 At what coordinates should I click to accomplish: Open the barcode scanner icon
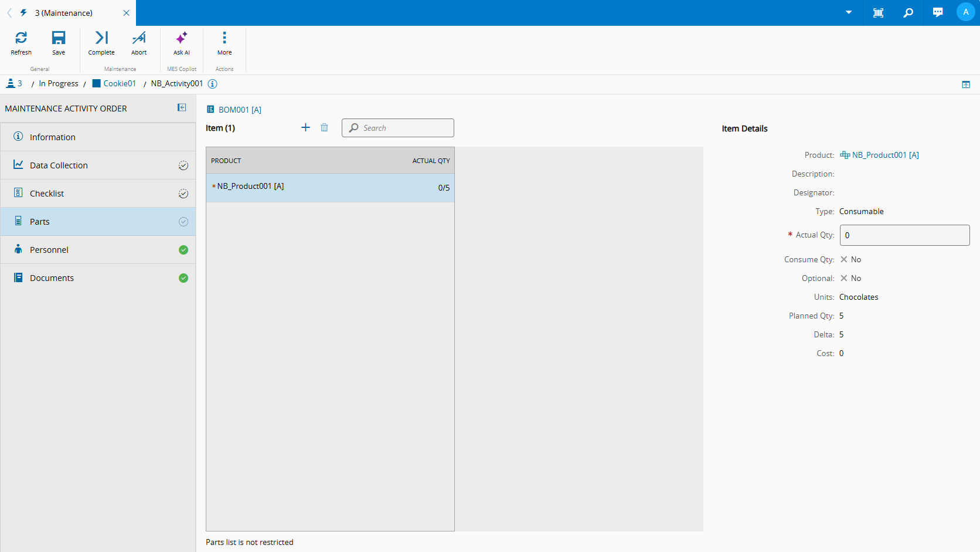878,13
